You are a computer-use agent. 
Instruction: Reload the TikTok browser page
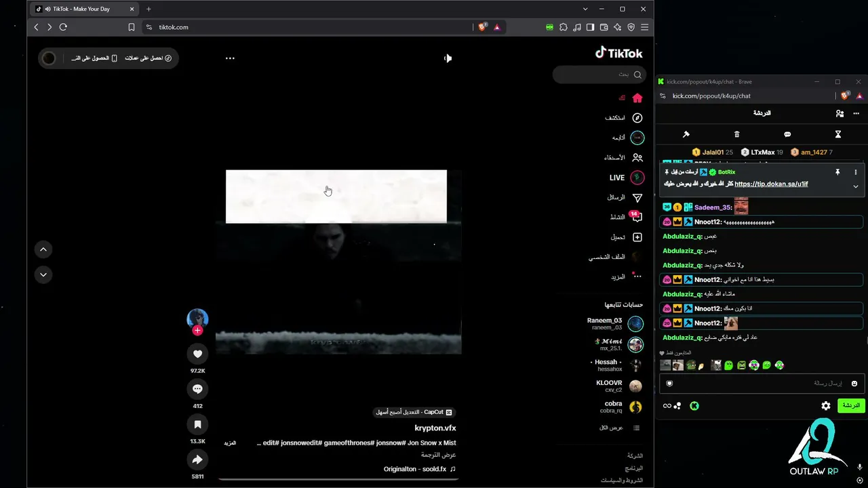pos(63,27)
